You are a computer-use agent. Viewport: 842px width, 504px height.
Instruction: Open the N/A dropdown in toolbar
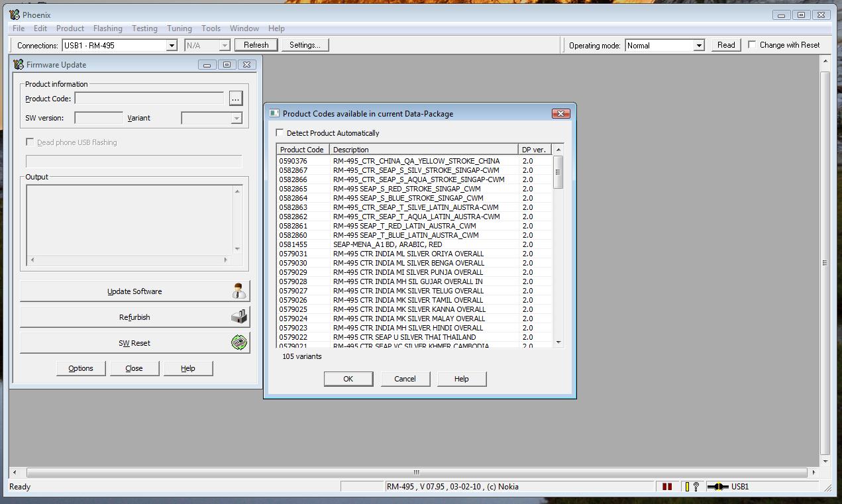[225, 45]
